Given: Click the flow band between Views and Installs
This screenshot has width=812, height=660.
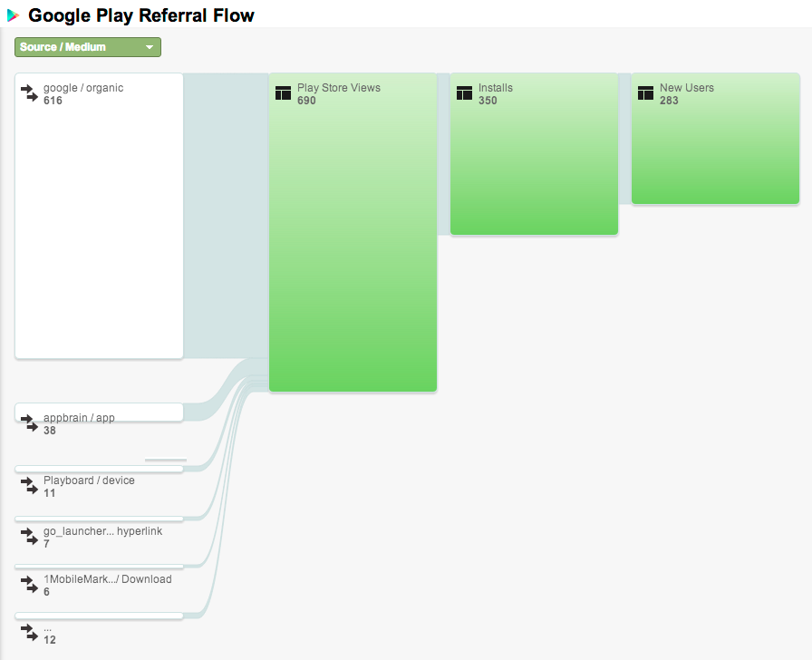Looking at the screenshot, I should [443, 154].
